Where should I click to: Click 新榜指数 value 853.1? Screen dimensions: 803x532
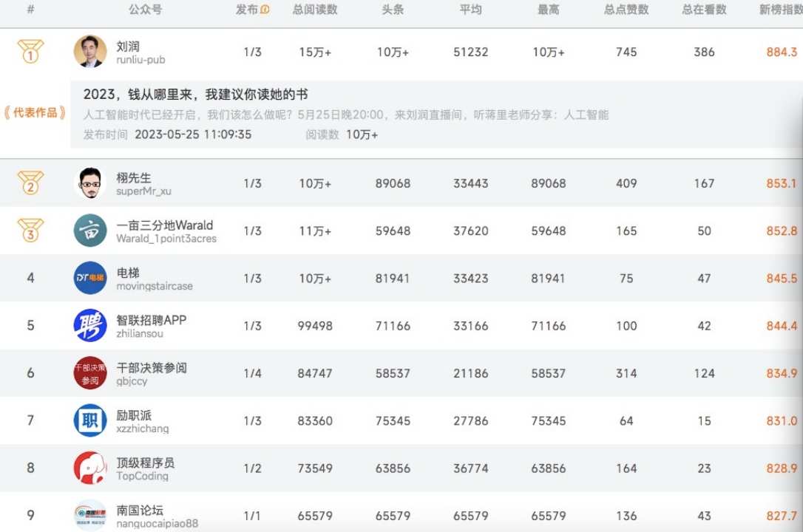[x=782, y=183]
